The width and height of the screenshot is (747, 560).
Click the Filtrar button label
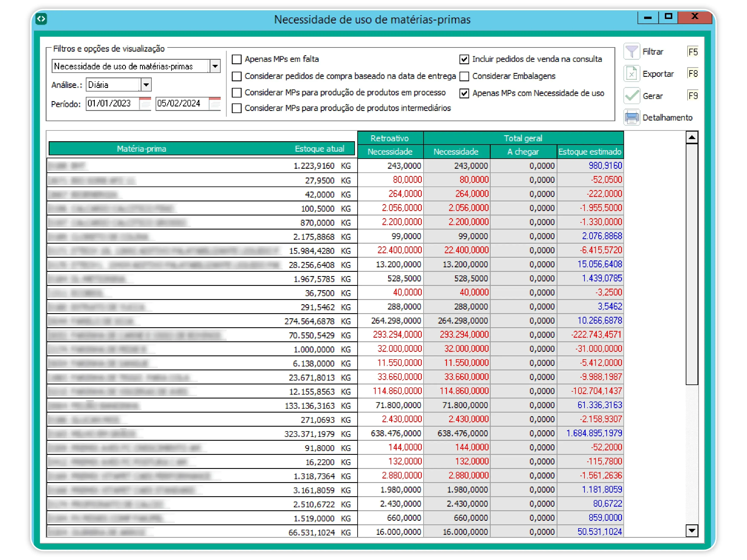pos(653,52)
